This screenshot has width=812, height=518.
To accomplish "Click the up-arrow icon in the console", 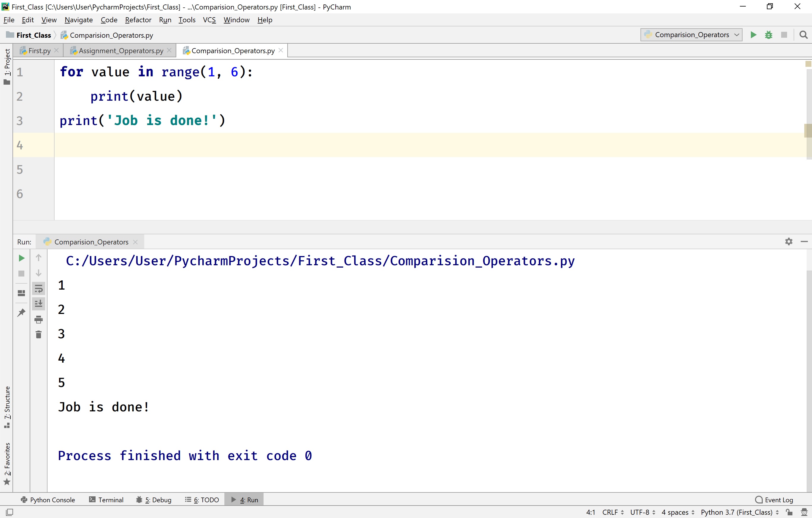I will click(x=39, y=258).
